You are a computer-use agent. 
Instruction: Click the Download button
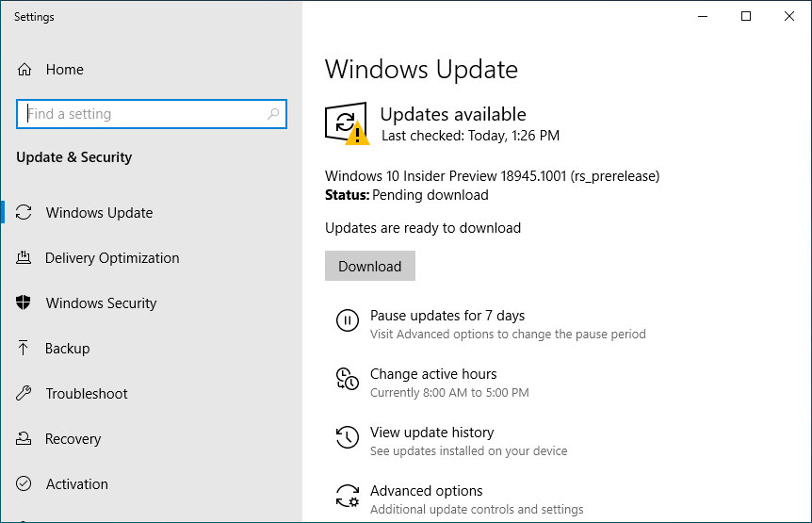[x=370, y=266]
